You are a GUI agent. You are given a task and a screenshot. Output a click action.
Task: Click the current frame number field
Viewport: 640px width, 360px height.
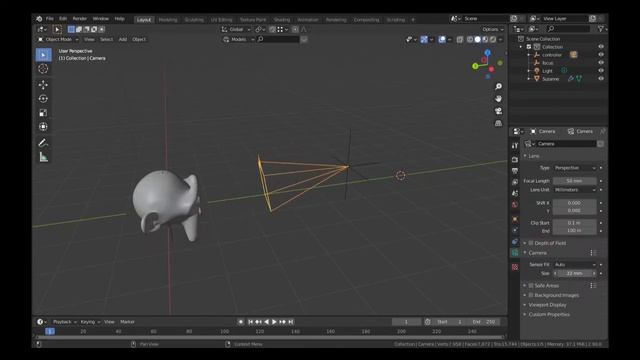point(406,322)
